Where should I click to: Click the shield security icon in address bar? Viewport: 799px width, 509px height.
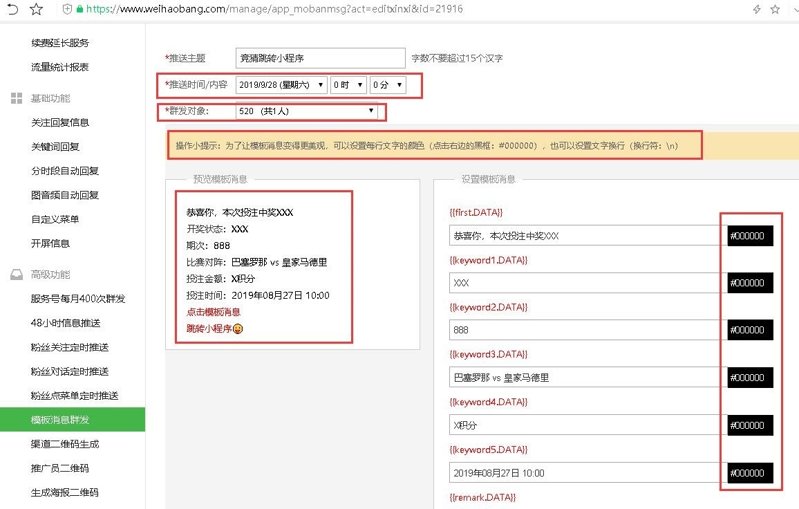[67, 9]
